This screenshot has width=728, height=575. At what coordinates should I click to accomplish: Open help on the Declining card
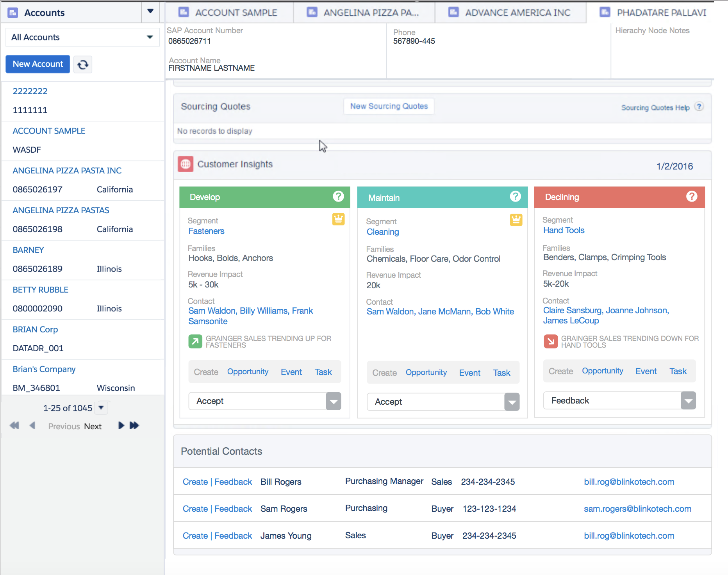pyautogui.click(x=692, y=196)
